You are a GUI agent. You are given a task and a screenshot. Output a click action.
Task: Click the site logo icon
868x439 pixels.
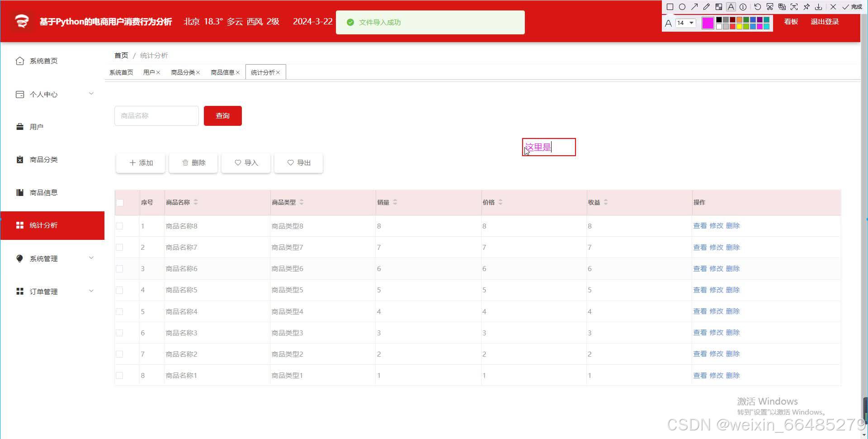[x=22, y=21]
